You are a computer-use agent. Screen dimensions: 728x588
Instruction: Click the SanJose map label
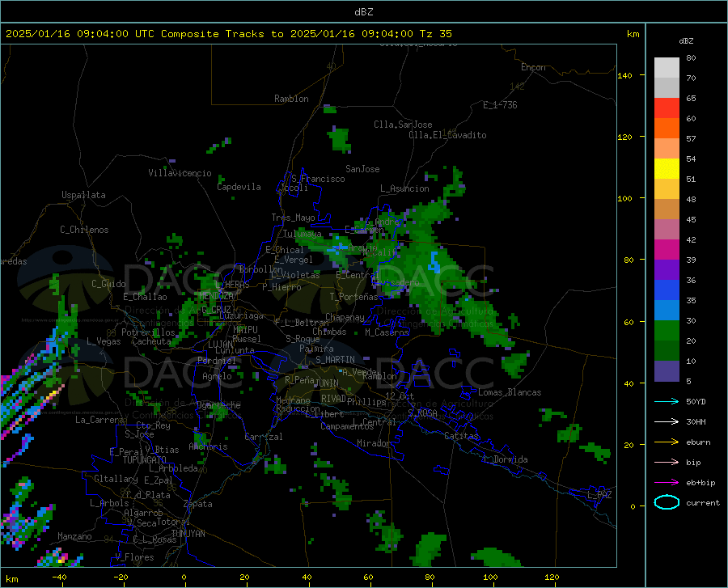pyautogui.click(x=362, y=169)
